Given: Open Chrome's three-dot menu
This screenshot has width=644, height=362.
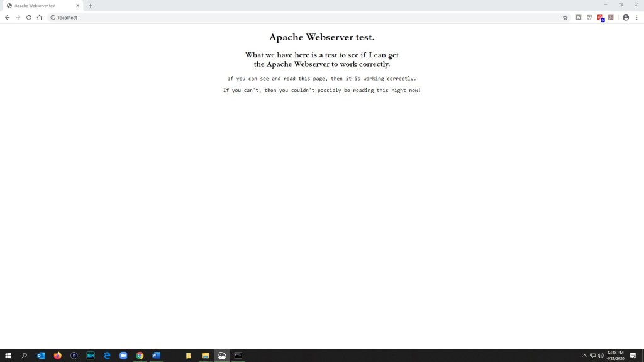Looking at the screenshot, I should (x=637, y=18).
